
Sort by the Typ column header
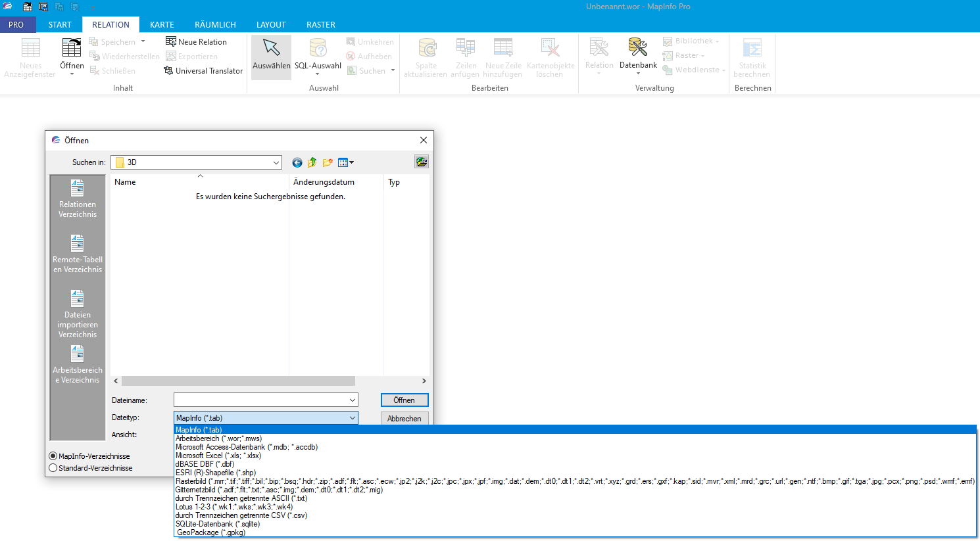pos(406,182)
